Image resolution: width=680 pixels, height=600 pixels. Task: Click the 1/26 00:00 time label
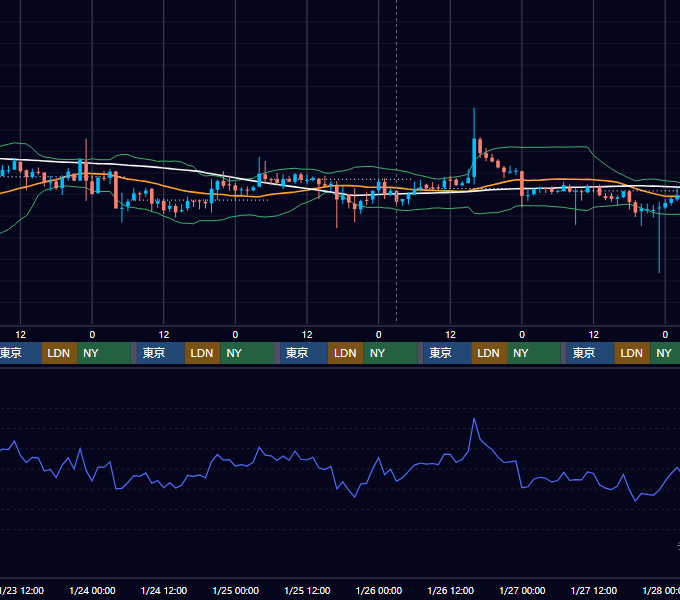[379, 590]
